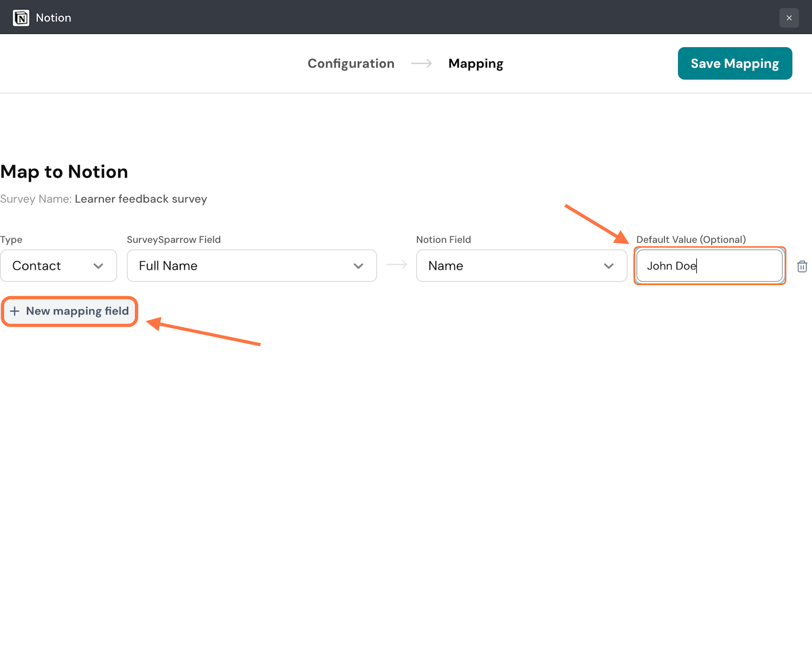Delete the mapping row with trash icon
812x671 pixels.
click(802, 266)
